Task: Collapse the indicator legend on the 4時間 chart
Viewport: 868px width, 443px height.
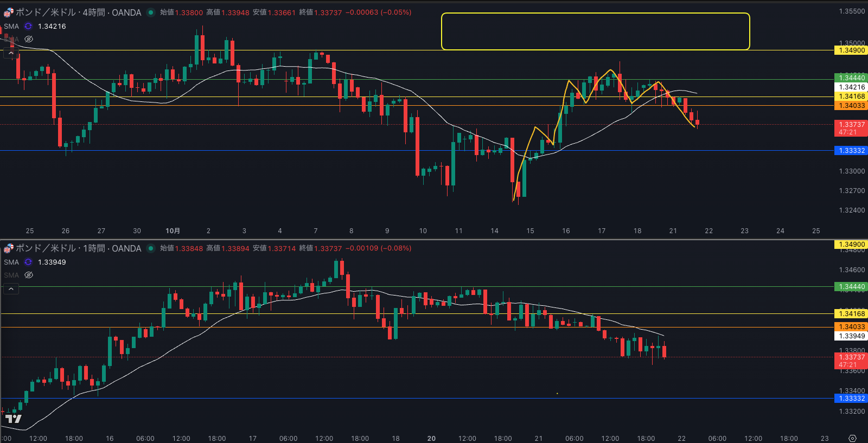Action: pyautogui.click(x=11, y=53)
